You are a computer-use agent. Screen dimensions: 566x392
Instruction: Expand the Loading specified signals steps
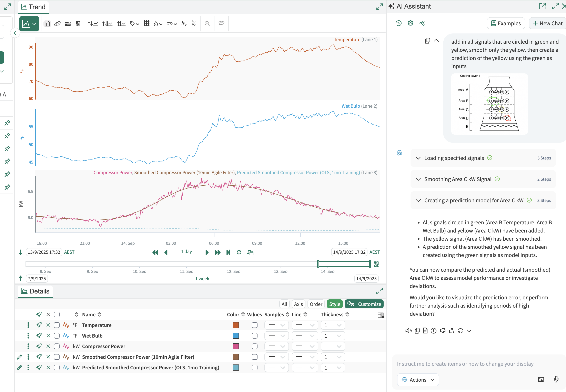[x=418, y=158]
